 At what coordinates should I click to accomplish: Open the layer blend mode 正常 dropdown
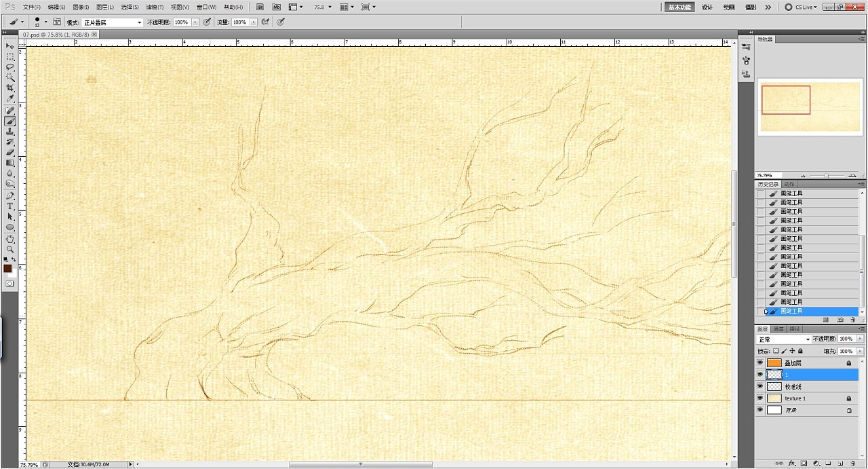click(x=784, y=339)
